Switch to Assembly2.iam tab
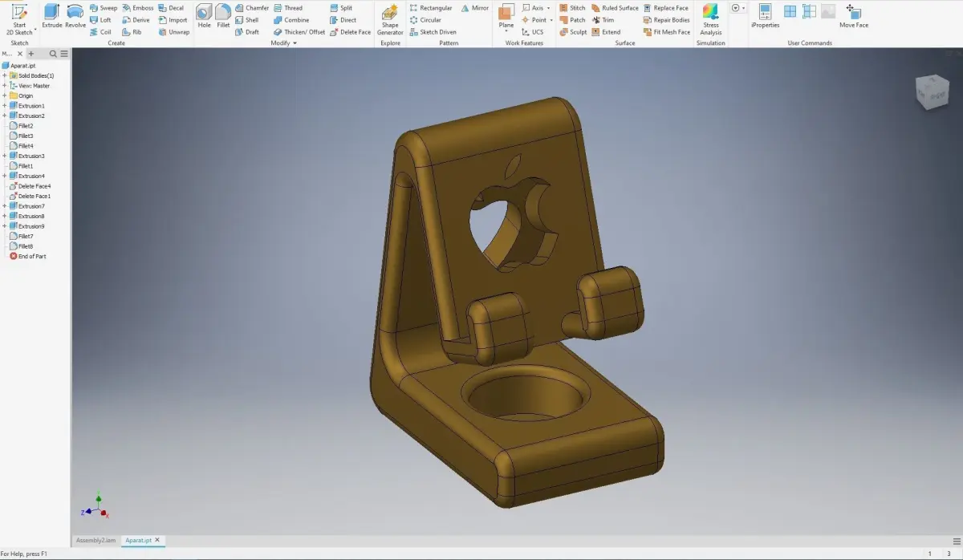Screen dimensions: 963x560 coord(95,541)
